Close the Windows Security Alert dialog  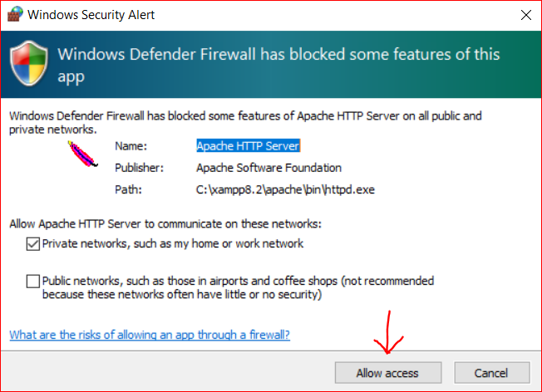tap(525, 15)
